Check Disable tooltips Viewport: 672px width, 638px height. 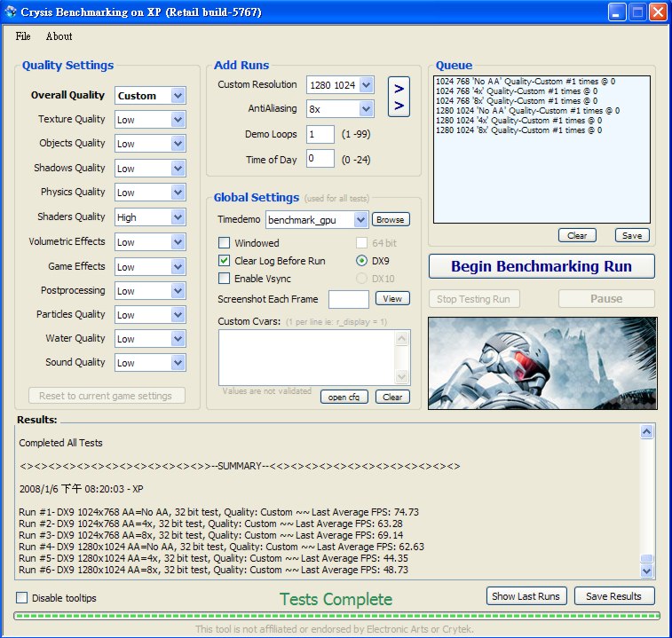tap(22, 598)
